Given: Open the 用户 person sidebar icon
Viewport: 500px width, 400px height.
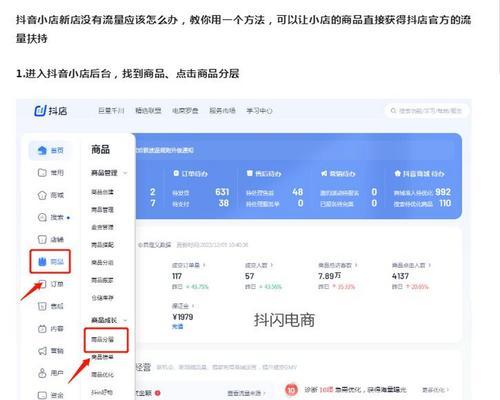Looking at the screenshot, I should point(42,373).
